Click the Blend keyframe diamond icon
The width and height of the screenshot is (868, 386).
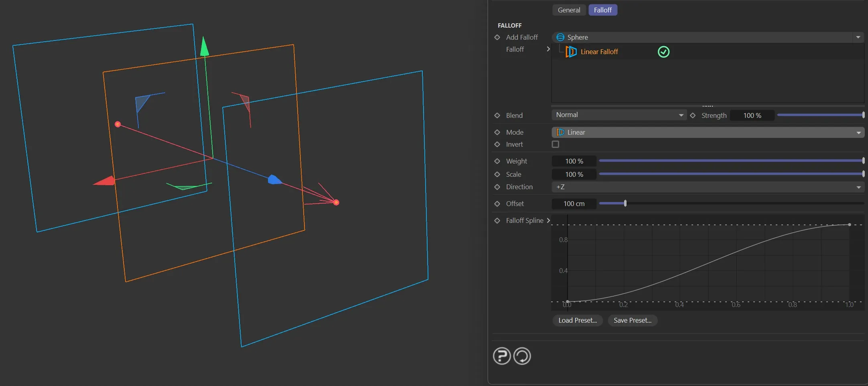497,115
